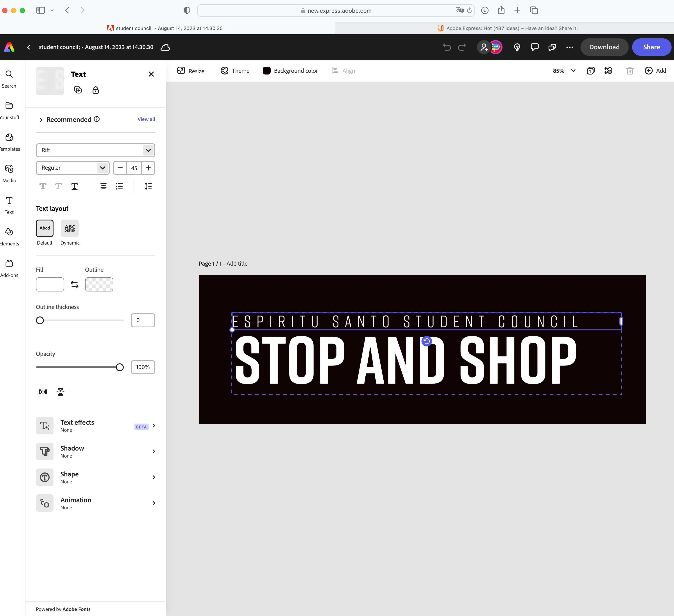Click the lock icon in Text panel
The image size is (674, 616).
(x=96, y=90)
